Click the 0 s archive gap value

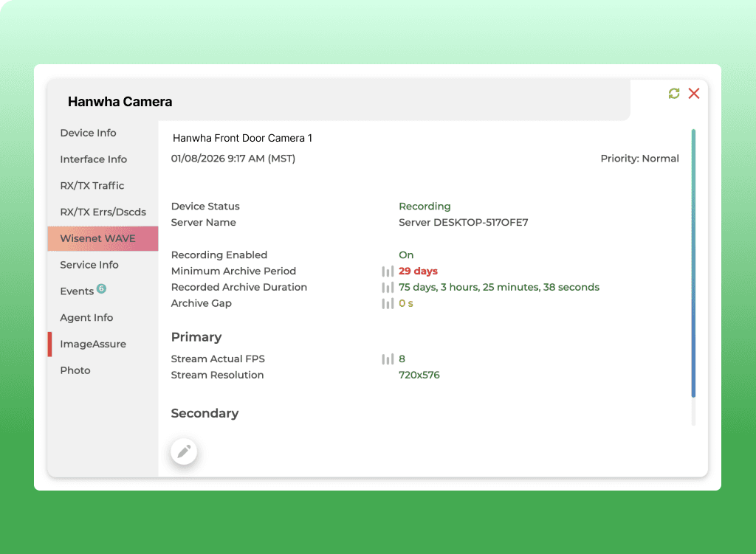[406, 303]
